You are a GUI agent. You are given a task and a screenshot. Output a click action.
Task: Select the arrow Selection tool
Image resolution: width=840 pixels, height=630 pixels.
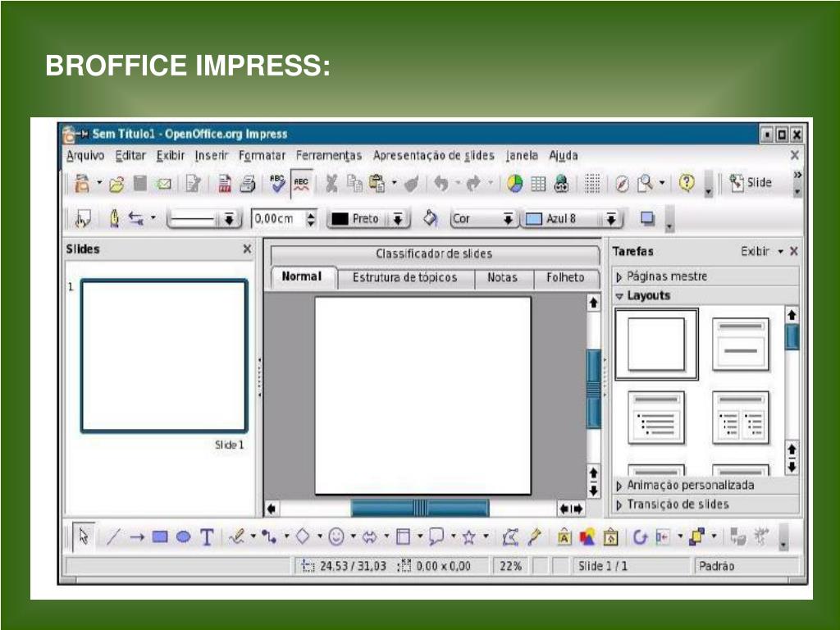tap(84, 536)
